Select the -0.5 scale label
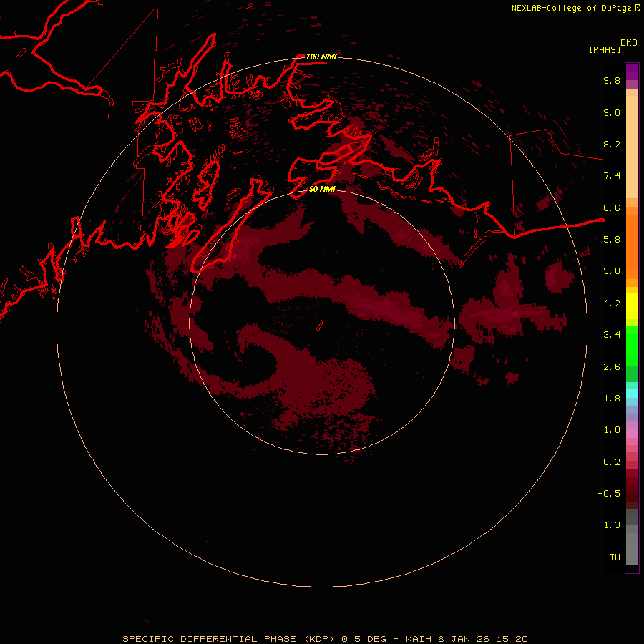The image size is (644, 644). point(609,493)
